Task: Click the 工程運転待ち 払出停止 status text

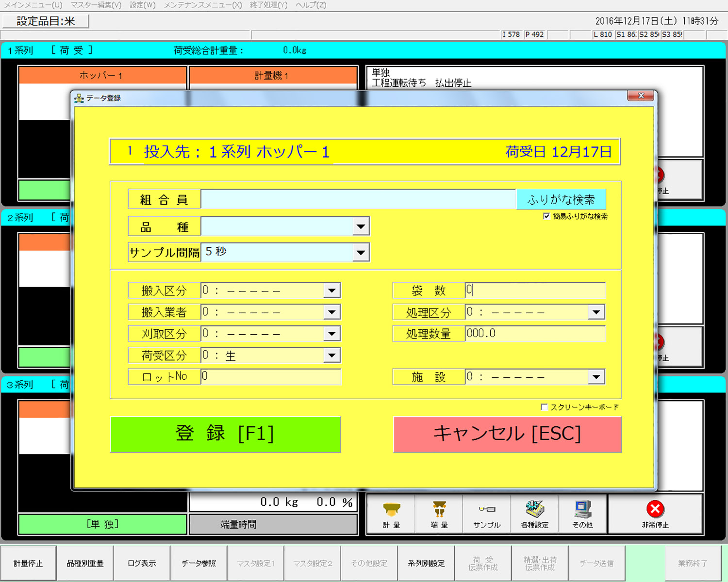Action: pos(421,83)
